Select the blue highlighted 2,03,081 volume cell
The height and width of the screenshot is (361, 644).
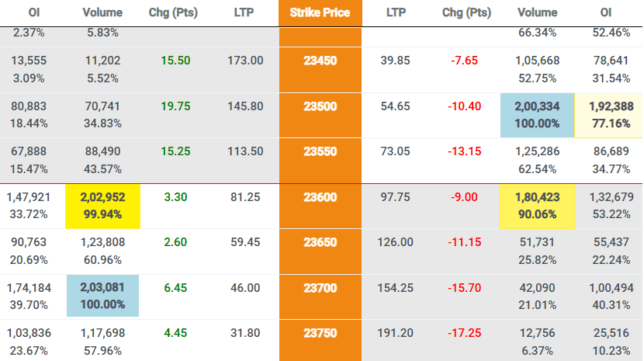click(x=102, y=296)
